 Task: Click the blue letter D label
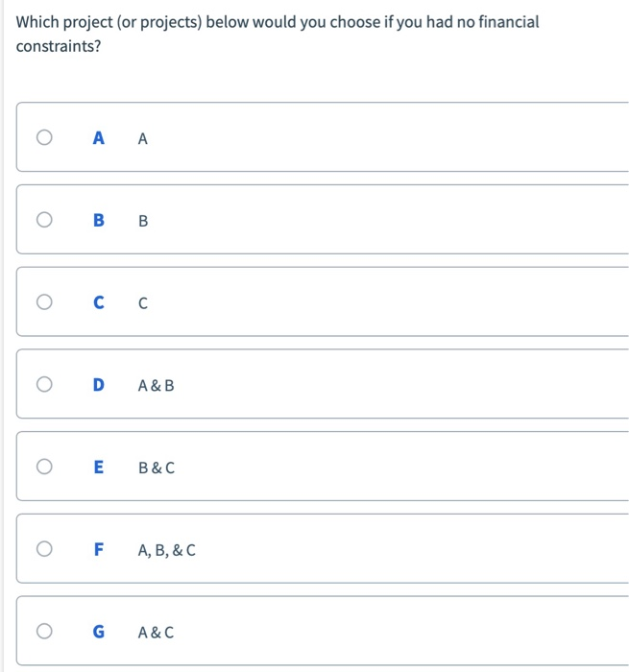98,386
